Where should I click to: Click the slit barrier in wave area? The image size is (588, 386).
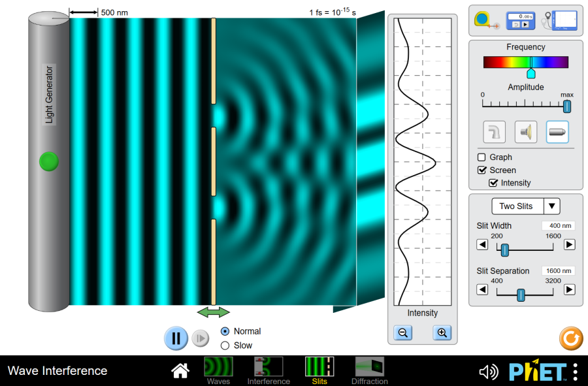(x=214, y=161)
